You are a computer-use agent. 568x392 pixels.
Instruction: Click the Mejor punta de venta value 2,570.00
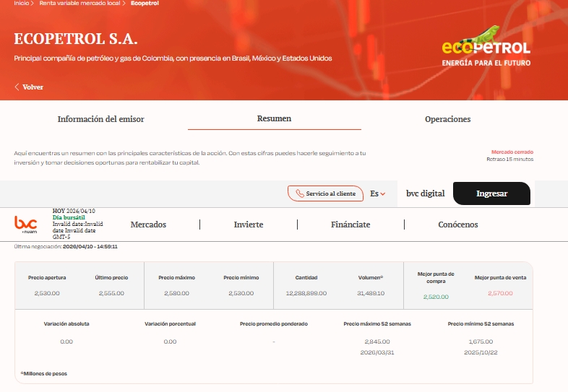click(500, 293)
